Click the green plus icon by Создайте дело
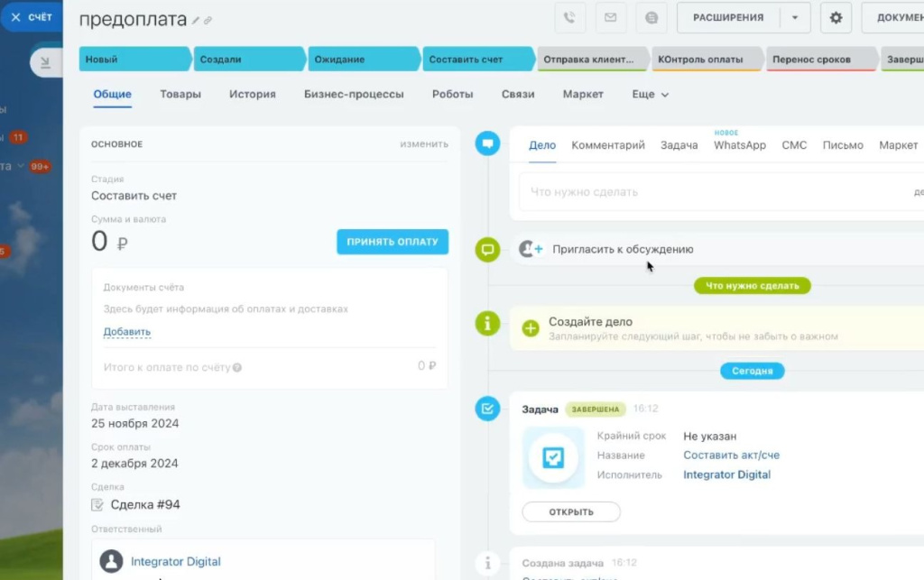The width and height of the screenshot is (924, 580). pyautogui.click(x=531, y=328)
